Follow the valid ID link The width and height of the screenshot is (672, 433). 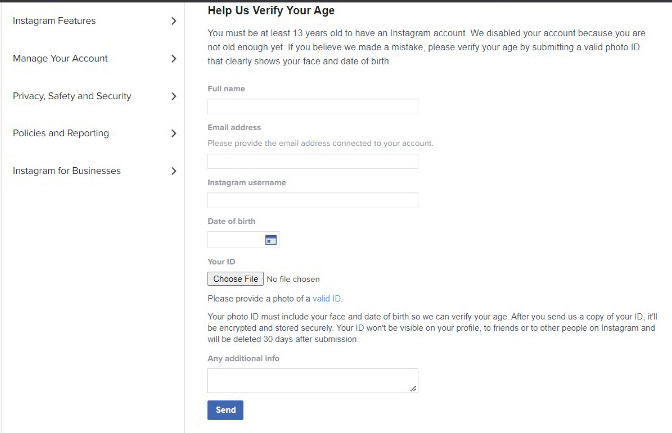(x=327, y=298)
